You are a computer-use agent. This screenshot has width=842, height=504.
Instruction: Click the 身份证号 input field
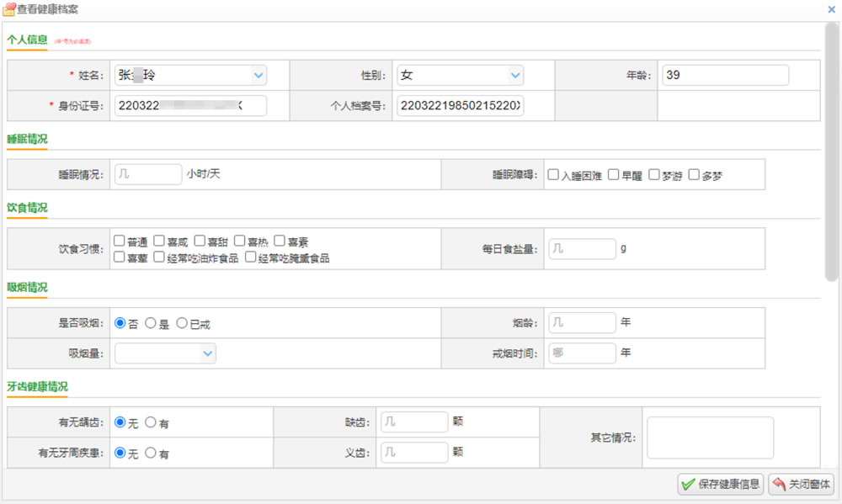tap(190, 106)
